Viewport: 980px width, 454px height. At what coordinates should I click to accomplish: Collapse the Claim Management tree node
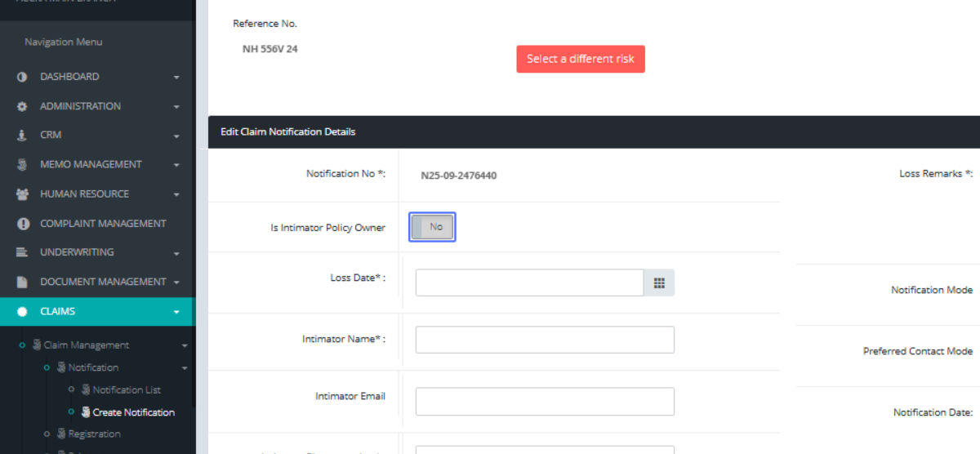point(184,346)
